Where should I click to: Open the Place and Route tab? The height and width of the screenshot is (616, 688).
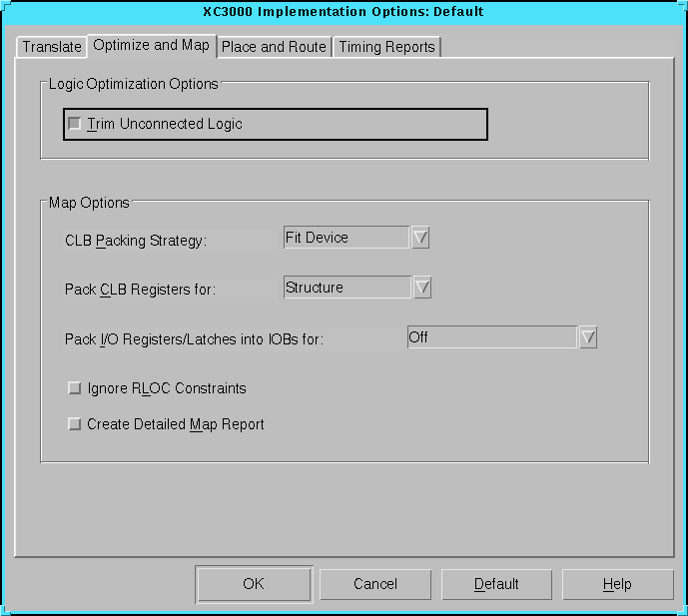(x=274, y=47)
